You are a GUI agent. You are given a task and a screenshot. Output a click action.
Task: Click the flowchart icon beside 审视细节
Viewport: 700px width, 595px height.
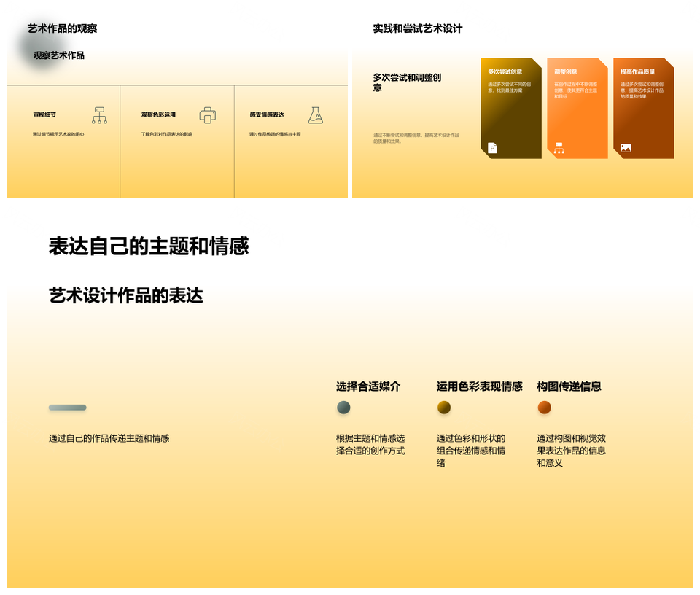coord(99,115)
